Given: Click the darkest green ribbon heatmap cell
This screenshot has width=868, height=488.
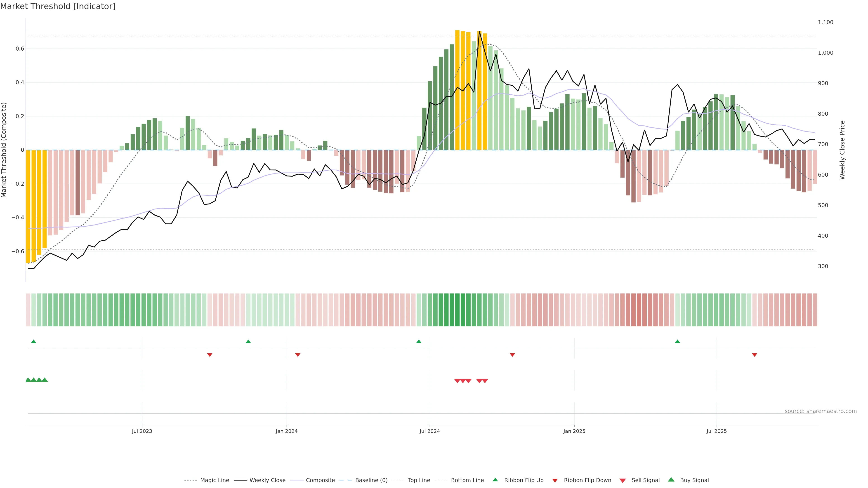Looking at the screenshot, I should tap(457, 310).
